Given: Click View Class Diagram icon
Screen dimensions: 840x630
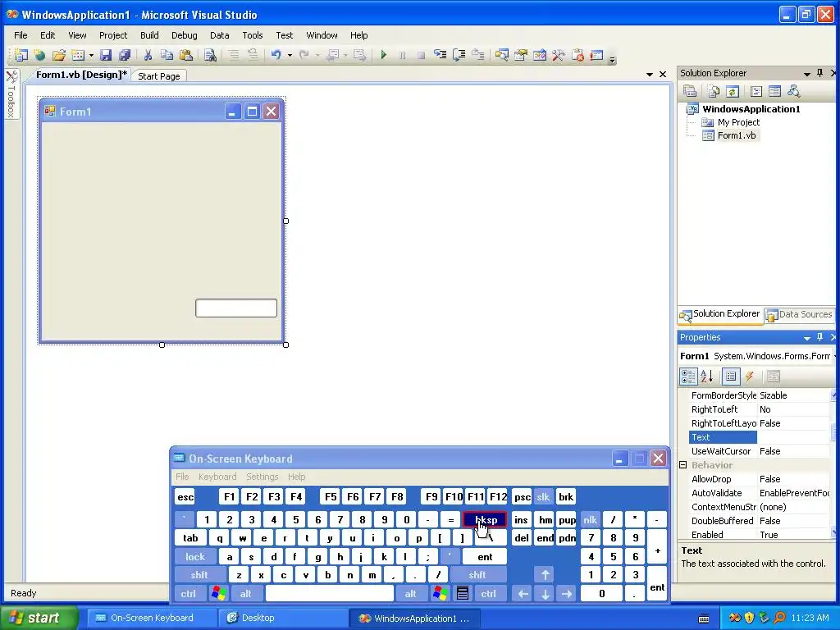Looking at the screenshot, I should click(x=794, y=91).
